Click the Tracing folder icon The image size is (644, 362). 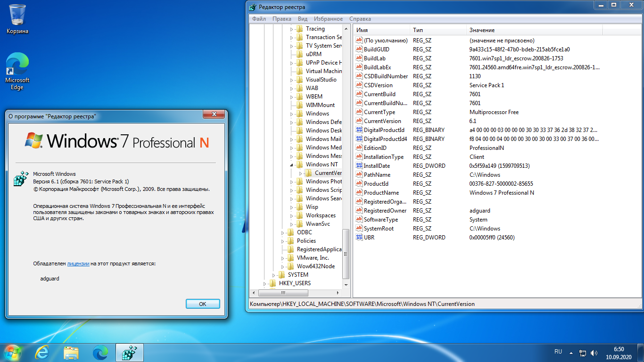click(x=300, y=29)
